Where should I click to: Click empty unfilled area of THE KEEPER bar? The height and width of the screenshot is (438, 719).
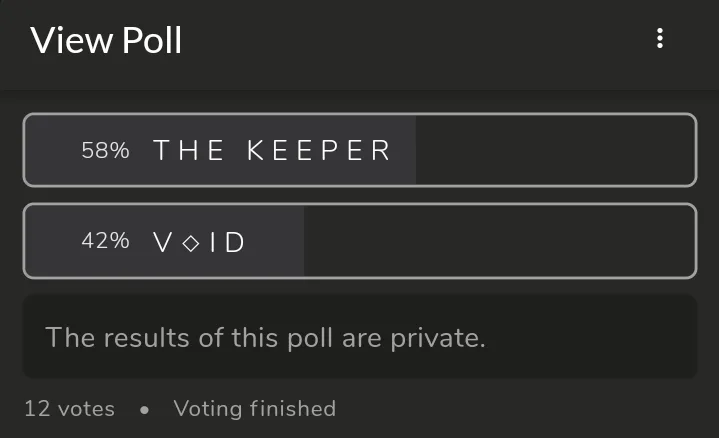555,150
